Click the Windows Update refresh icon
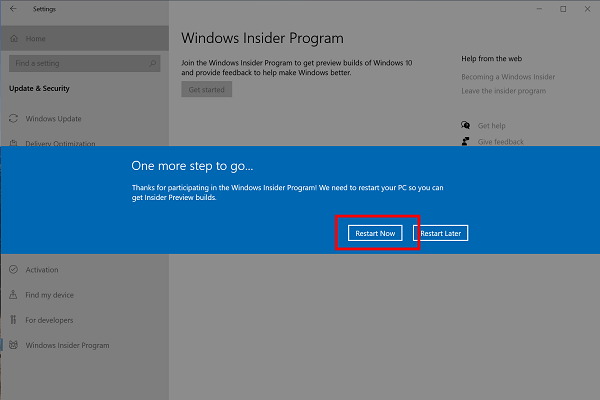 pyautogui.click(x=13, y=119)
